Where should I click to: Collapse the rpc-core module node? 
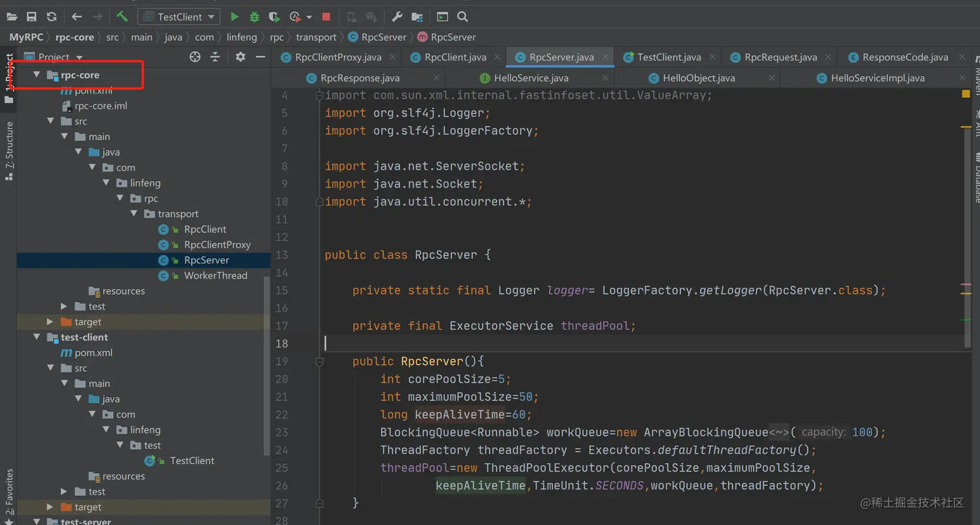pos(37,75)
